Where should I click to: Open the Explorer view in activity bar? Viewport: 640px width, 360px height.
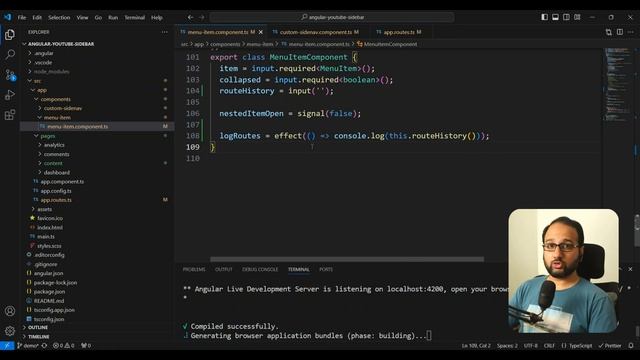[x=10, y=35]
